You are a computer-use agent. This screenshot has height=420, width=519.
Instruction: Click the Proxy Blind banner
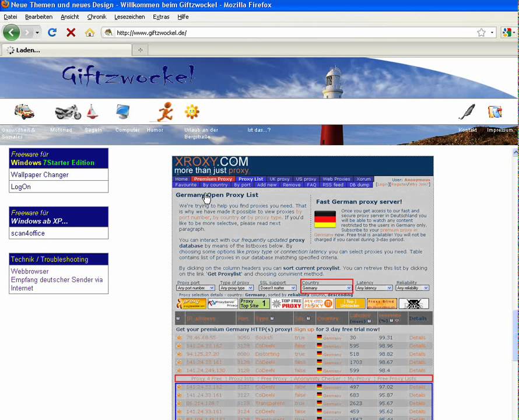(x=382, y=303)
